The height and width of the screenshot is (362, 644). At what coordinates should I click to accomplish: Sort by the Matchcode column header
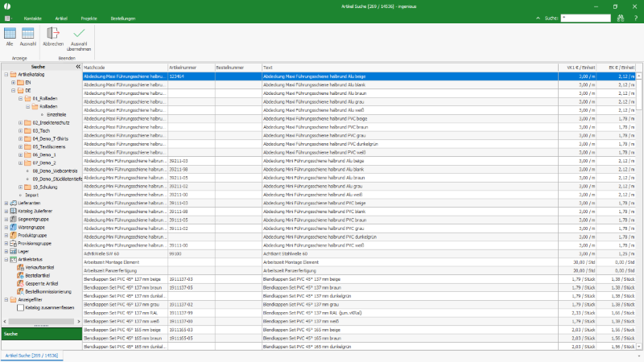point(125,68)
